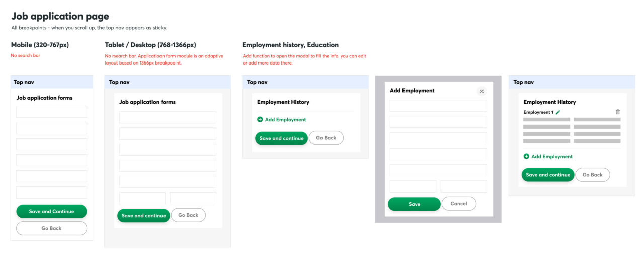The image size is (644, 256).
Task: Click Top nav bar above filled Employment History
Action: (x=572, y=82)
